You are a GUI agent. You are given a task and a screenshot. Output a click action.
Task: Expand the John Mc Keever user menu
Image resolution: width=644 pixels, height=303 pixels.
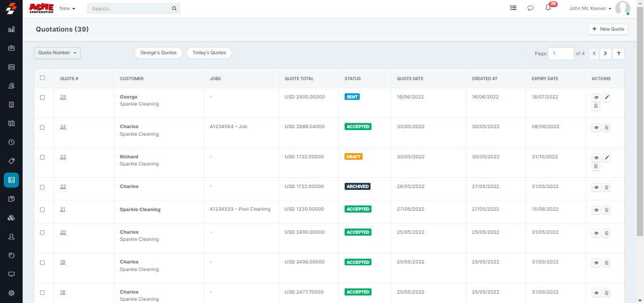590,8
